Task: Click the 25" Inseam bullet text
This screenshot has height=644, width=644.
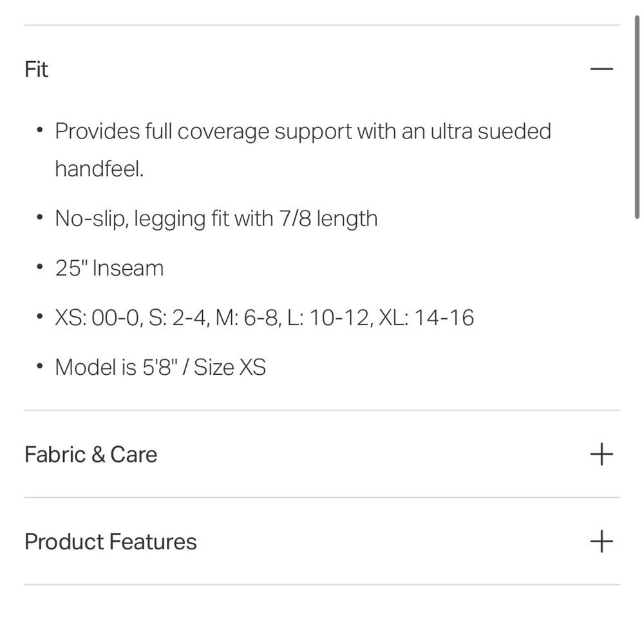Action: click(x=109, y=269)
